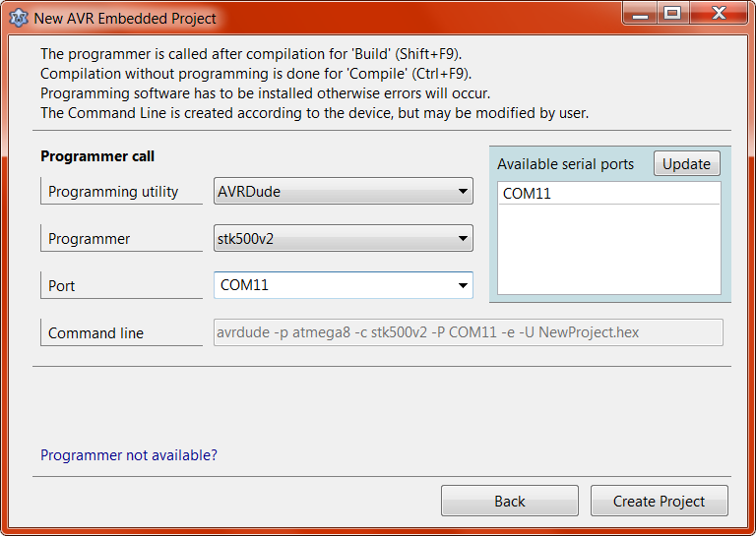Maximize the project wizard window
This screenshot has width=756, height=536.
(671, 13)
